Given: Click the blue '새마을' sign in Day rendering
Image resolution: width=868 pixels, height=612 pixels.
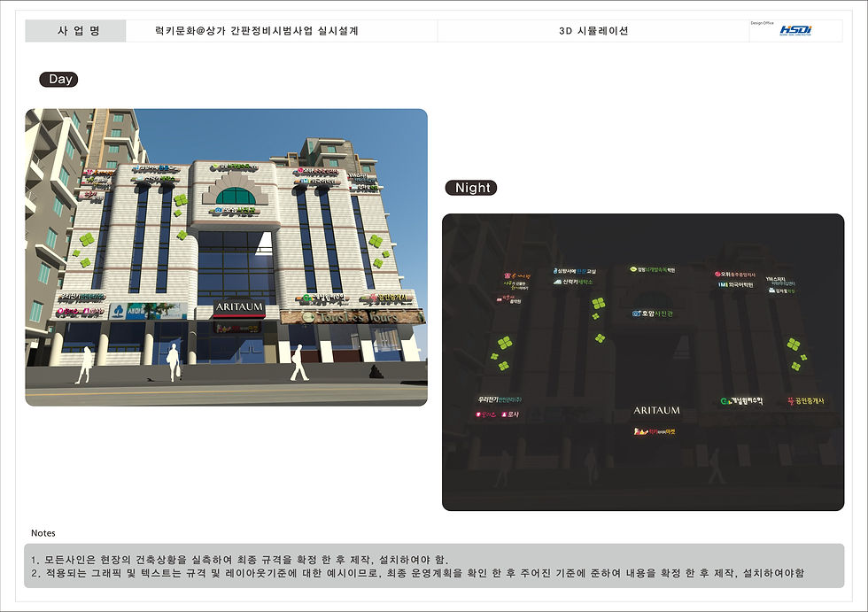Looking at the screenshot, I should click(x=148, y=311).
